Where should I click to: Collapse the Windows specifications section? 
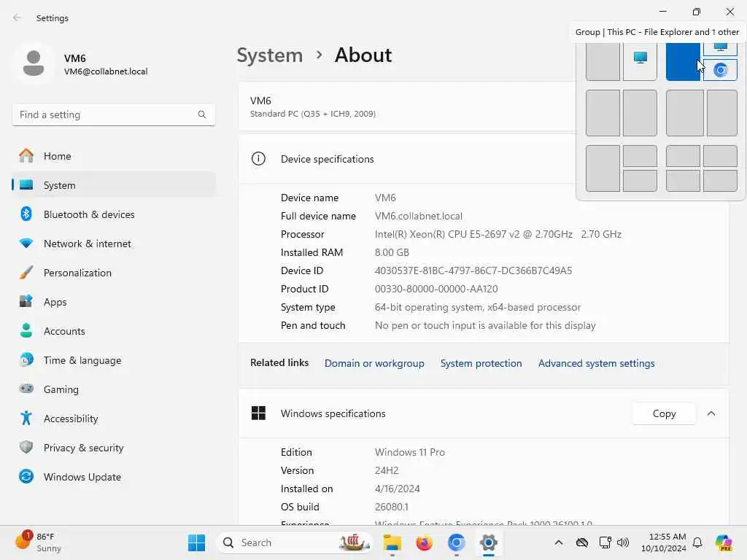point(711,414)
